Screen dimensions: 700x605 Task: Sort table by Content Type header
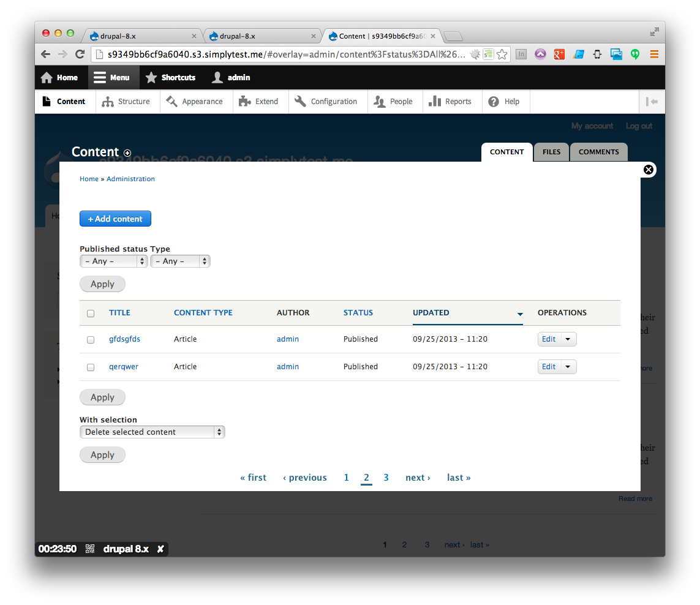coord(203,313)
